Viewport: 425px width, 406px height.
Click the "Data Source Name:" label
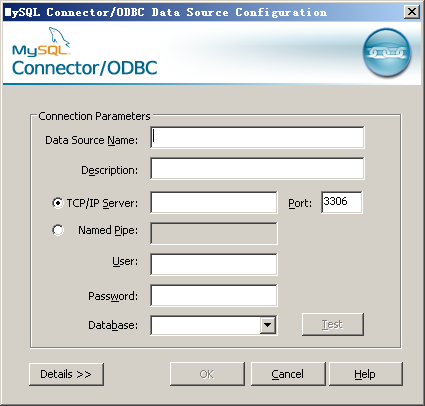(92, 140)
